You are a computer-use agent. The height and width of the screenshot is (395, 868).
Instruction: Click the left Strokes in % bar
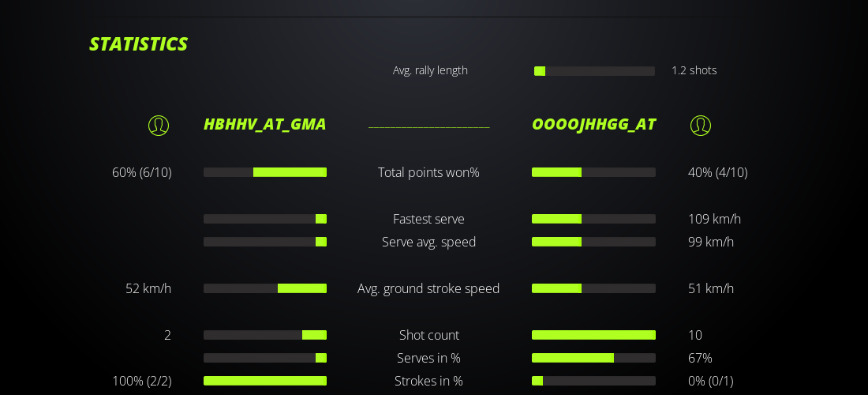pos(265,381)
